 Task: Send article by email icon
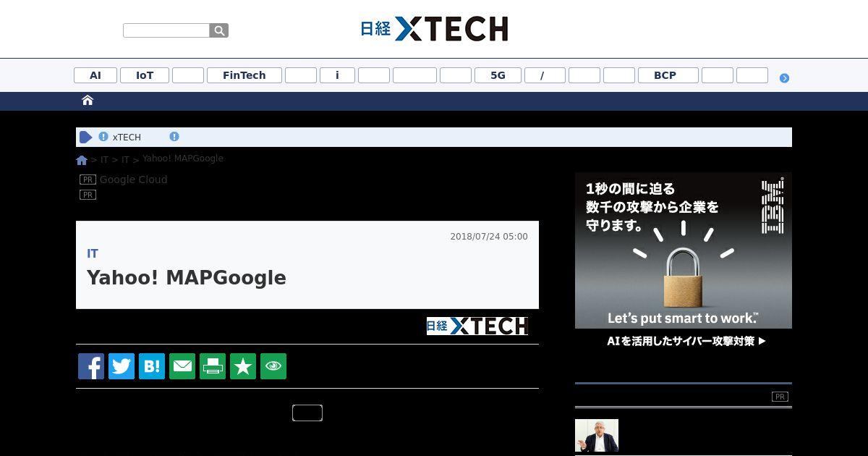coord(182,366)
